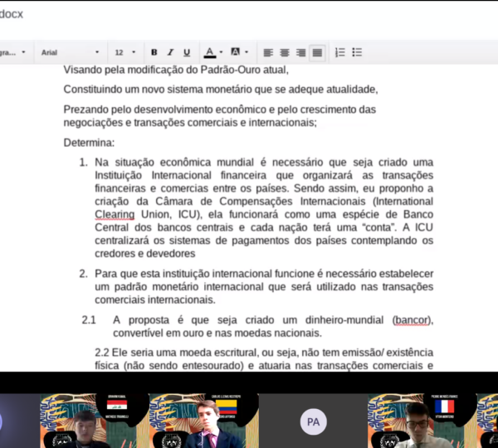Toggle bold formatting
The width and height of the screenshot is (498, 448).
[154, 52]
